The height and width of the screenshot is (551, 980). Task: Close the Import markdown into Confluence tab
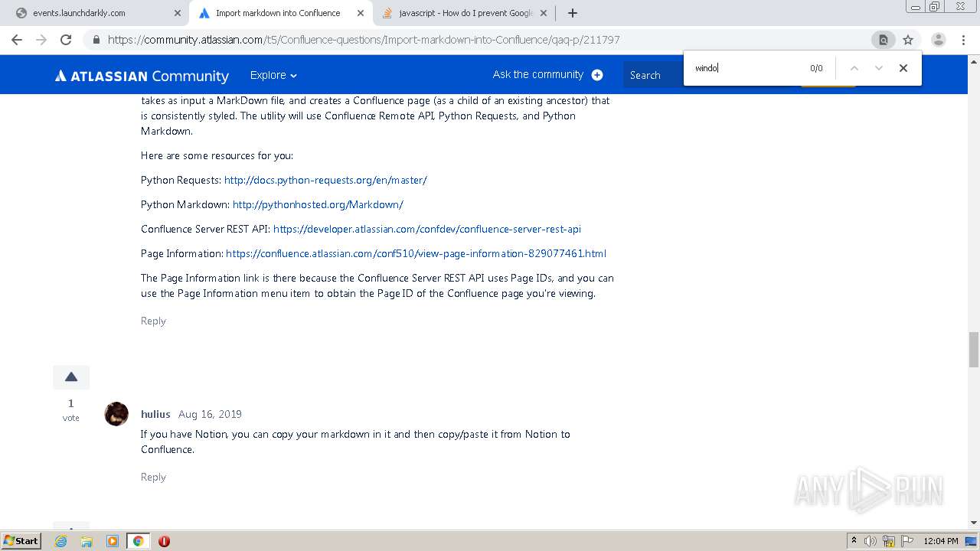click(x=361, y=13)
